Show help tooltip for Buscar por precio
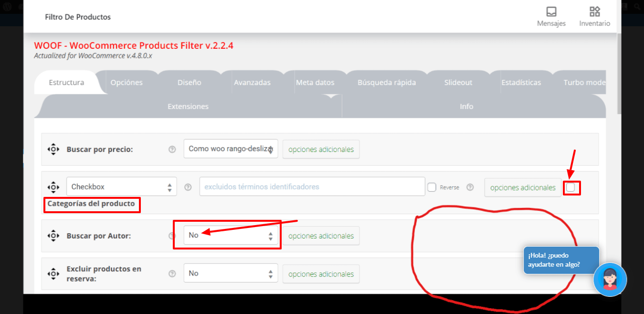The width and height of the screenshot is (644, 314). [172, 149]
